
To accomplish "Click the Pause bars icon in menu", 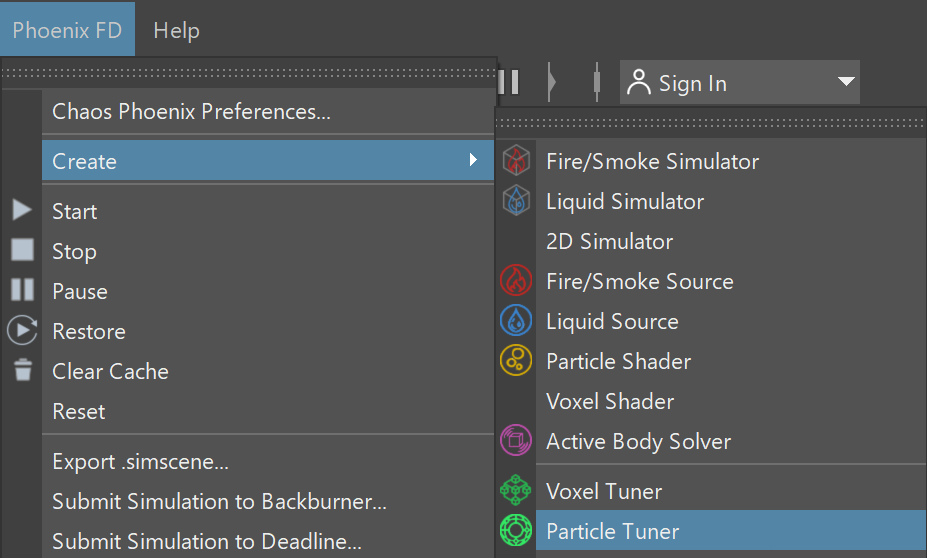I will (x=22, y=290).
